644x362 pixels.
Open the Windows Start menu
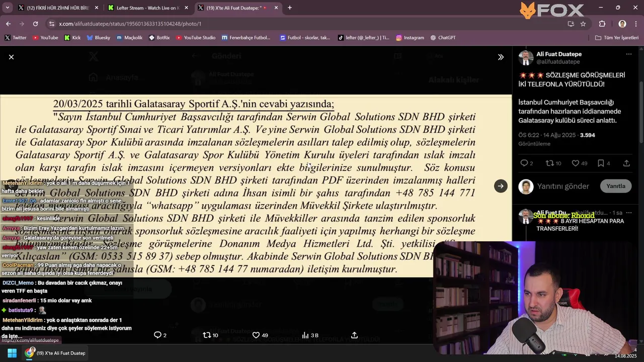click(12, 353)
